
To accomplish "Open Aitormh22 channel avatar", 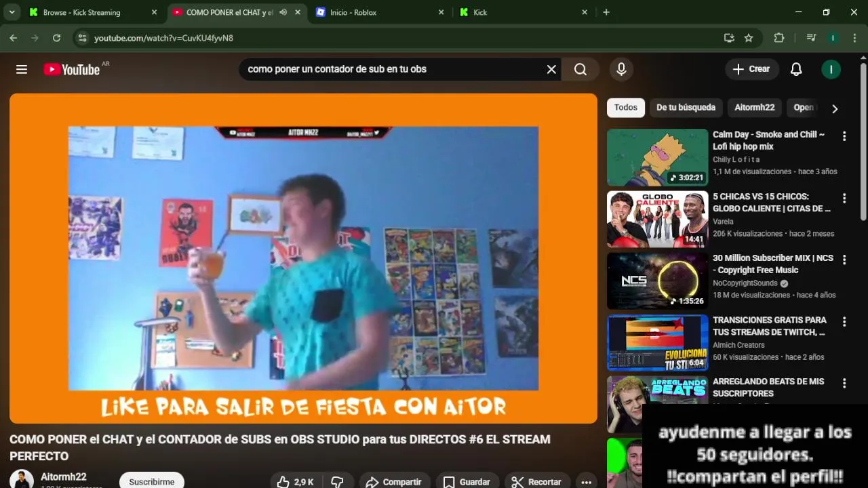I will 22,480.
